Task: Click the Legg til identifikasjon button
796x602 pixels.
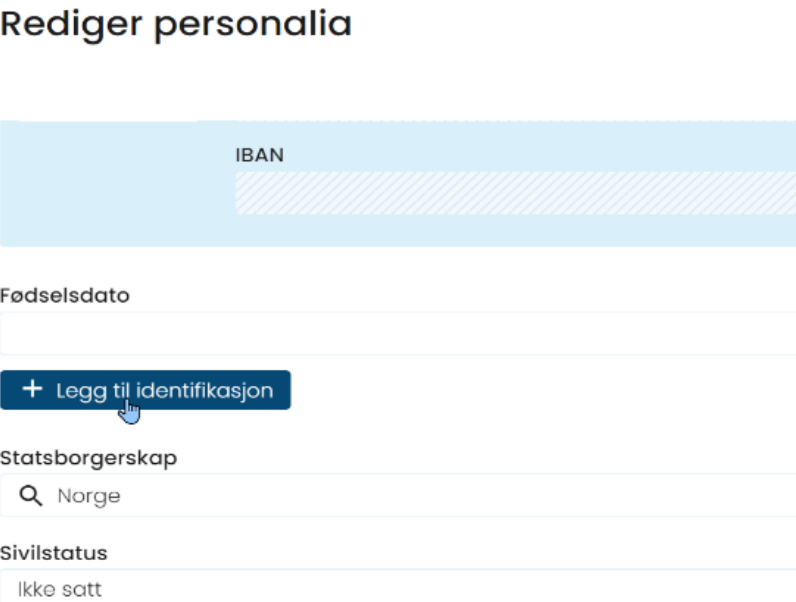Action: click(x=145, y=390)
